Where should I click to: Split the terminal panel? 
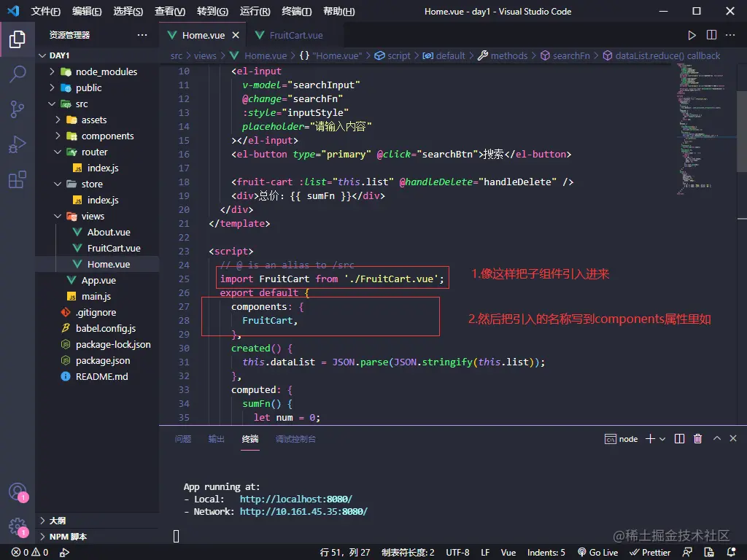click(680, 438)
